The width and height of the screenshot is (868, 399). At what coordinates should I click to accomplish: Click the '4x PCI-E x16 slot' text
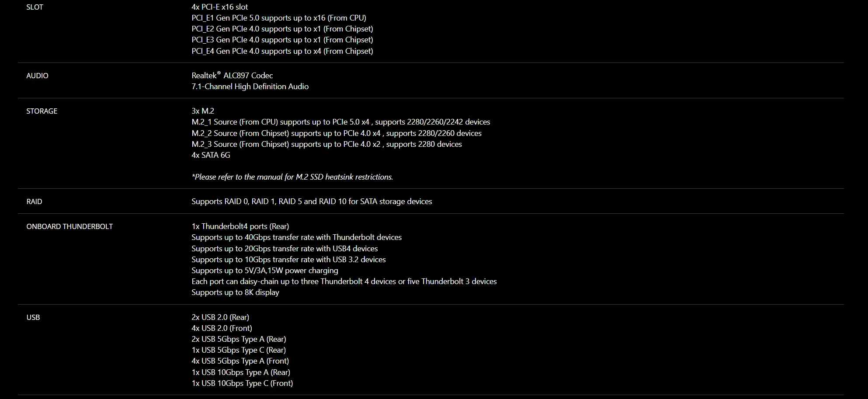(x=219, y=7)
